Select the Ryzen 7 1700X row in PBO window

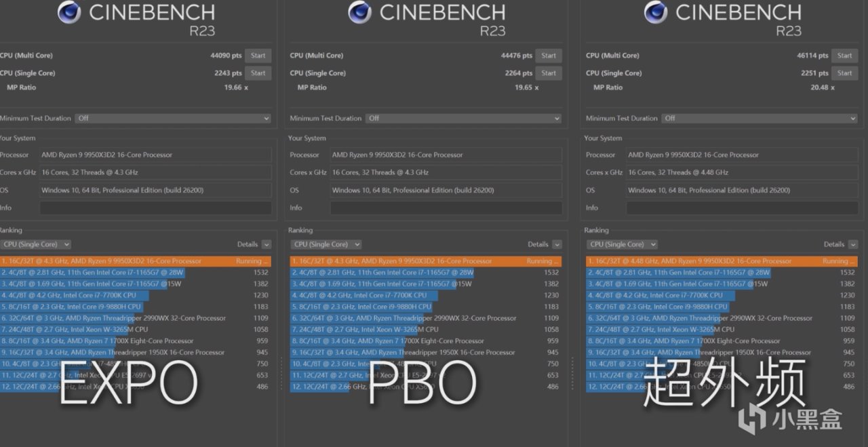tap(426, 341)
